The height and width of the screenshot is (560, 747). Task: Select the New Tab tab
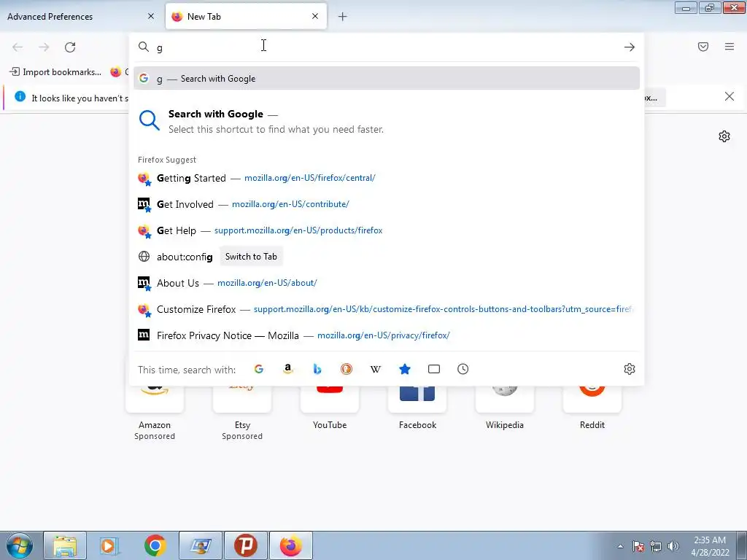pos(247,17)
